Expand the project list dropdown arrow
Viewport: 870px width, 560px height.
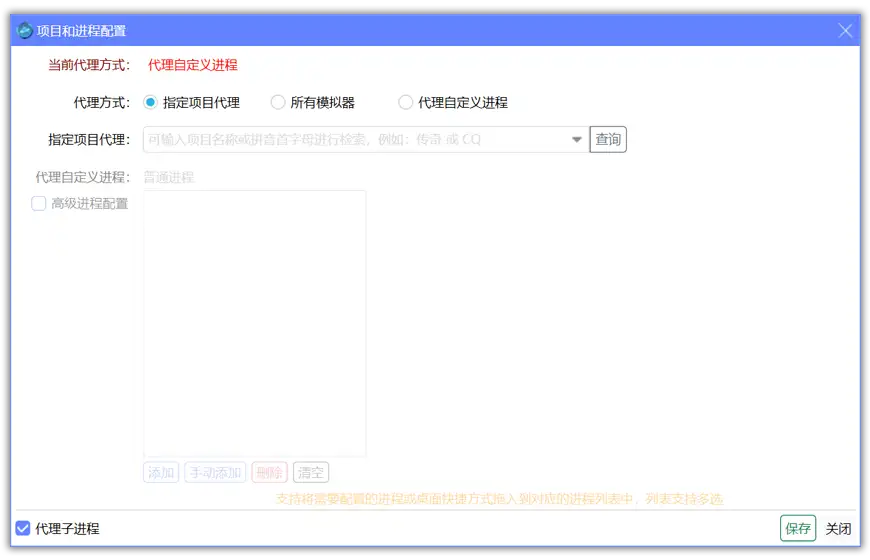577,139
